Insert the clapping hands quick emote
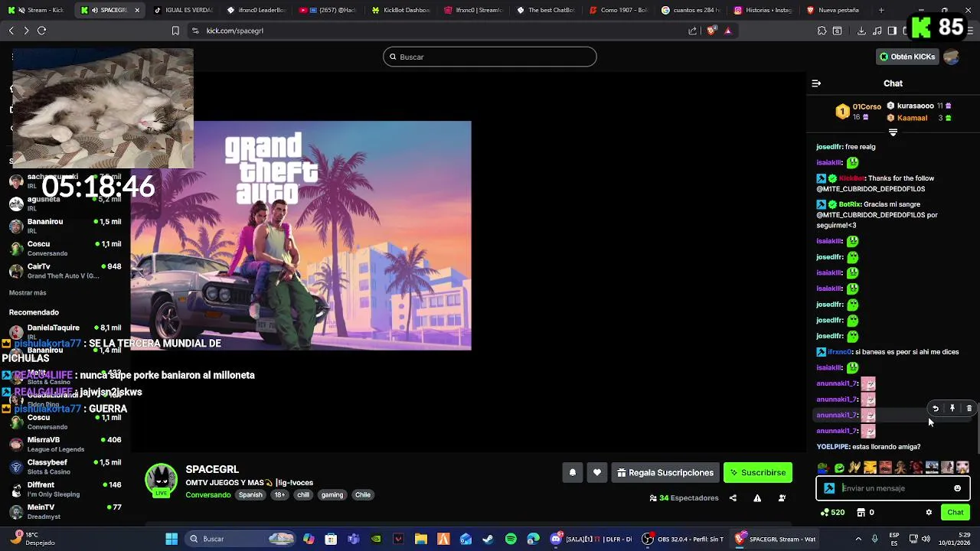Screen dimensions: 980x551 [x=854, y=468]
